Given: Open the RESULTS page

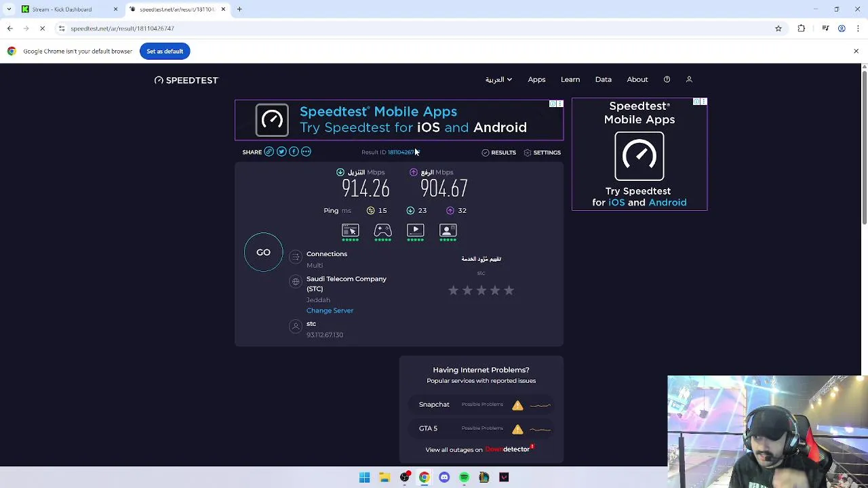Looking at the screenshot, I should [498, 152].
